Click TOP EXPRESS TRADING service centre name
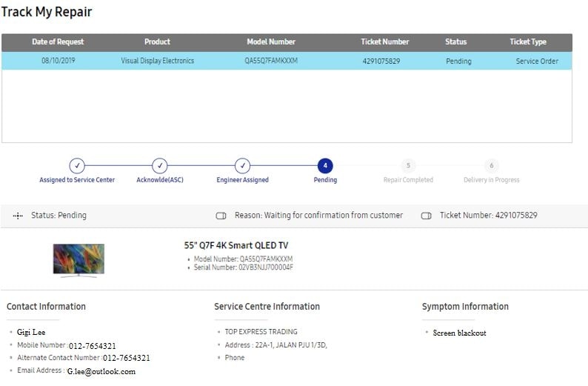Viewport: 588px width, 386px height. pos(261,332)
